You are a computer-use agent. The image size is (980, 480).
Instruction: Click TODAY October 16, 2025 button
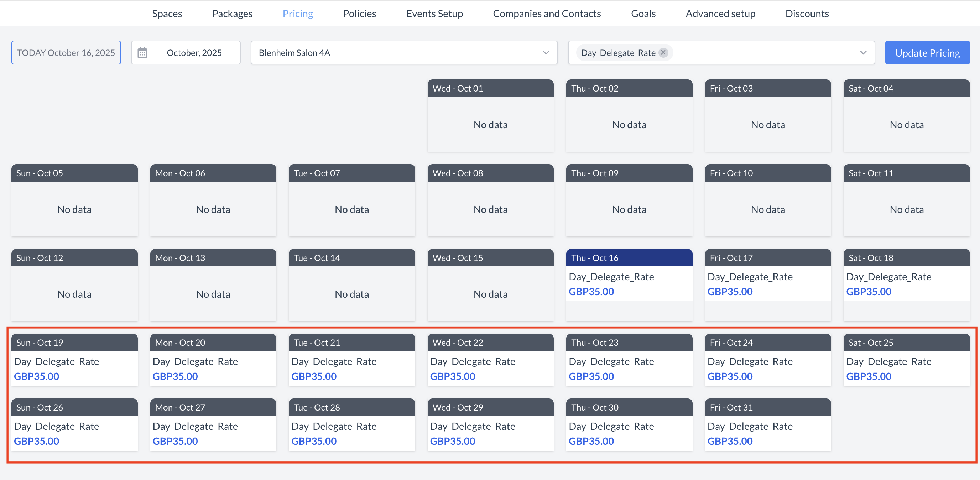click(x=66, y=52)
